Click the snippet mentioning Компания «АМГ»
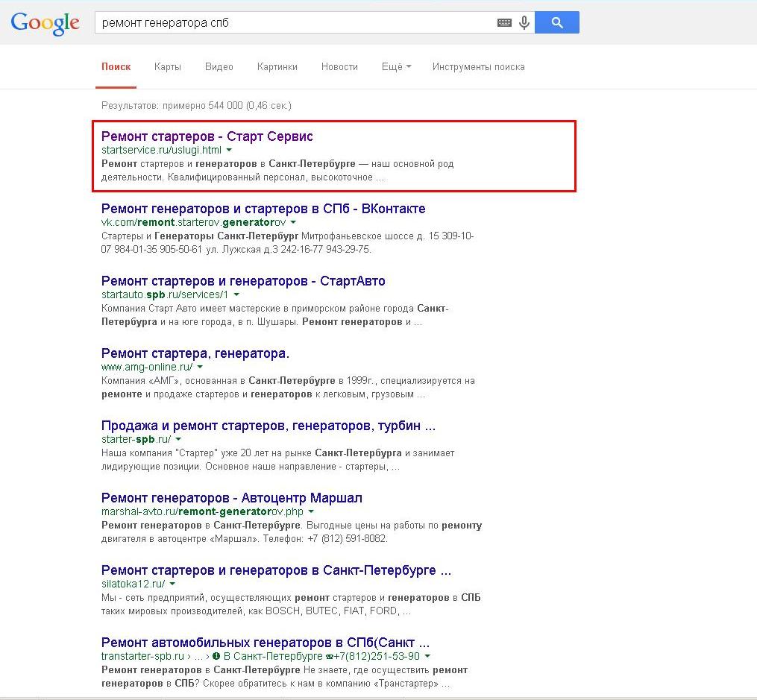757x700 pixels. click(288, 388)
